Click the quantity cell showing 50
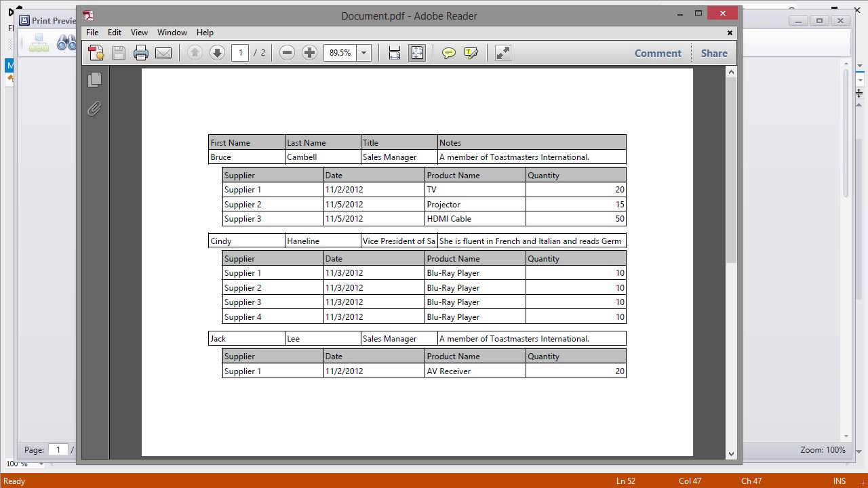868x488 pixels. pos(576,219)
